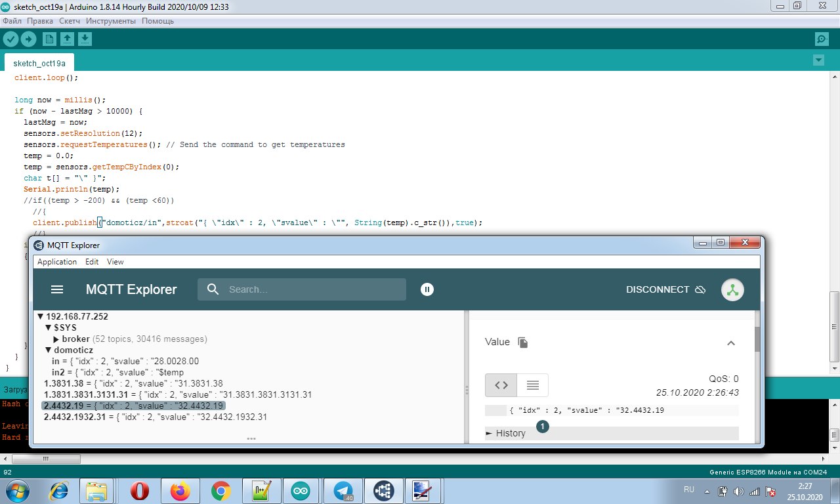This screenshot has height=504, width=840.
Task: Collapse the $SYS topic node
Action: (48, 327)
